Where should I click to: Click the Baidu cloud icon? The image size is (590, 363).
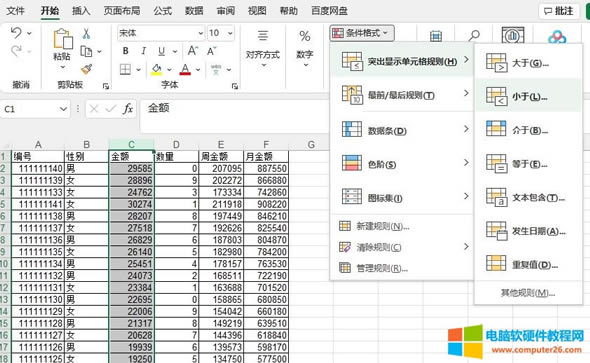[557, 36]
